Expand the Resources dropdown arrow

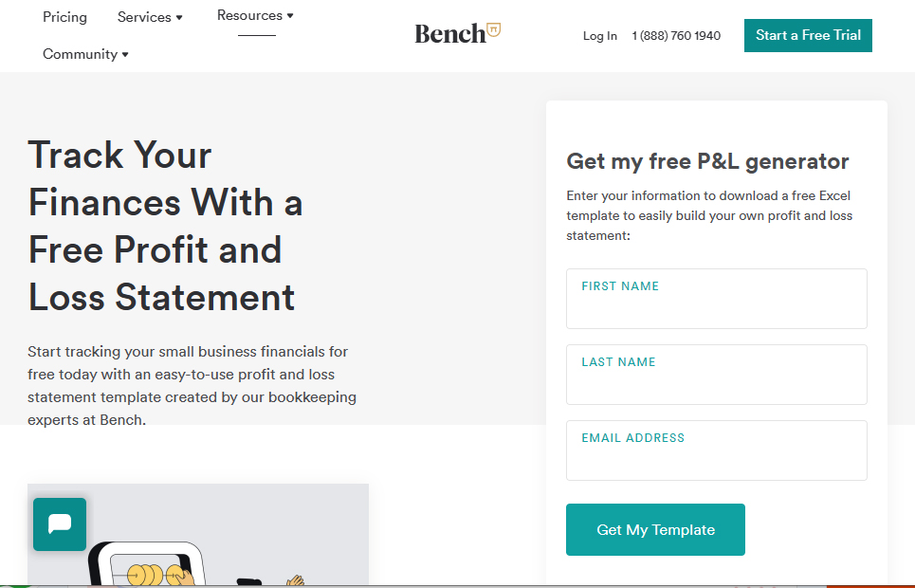tap(290, 16)
